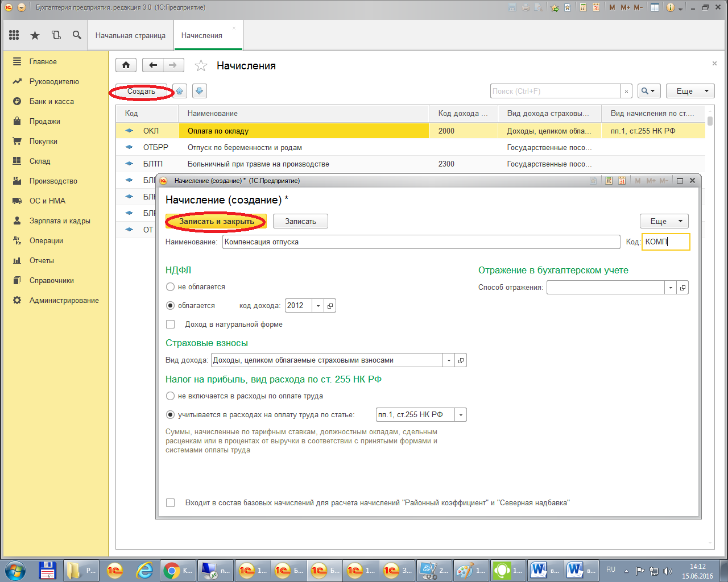Screen dimensions: 728x582
Task: Select the 'не облагается' radio button
Action: click(170, 287)
